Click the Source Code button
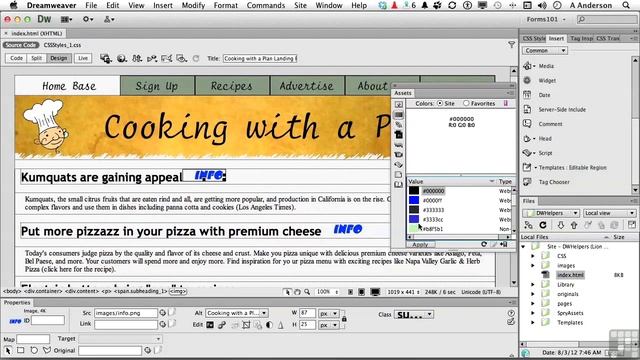Viewport: 640px width, 360px height. coord(21,45)
